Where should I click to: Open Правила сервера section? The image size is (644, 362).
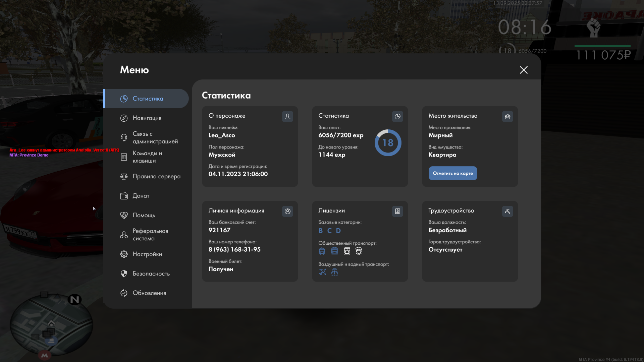coord(156,176)
